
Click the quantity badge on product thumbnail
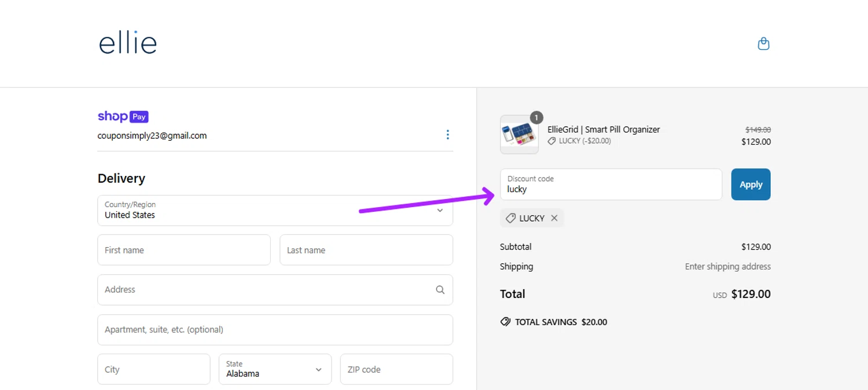(536, 118)
